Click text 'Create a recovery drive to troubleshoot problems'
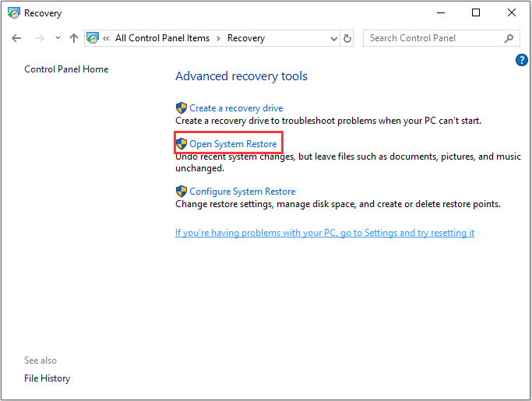This screenshot has width=532, height=401. 277,121
